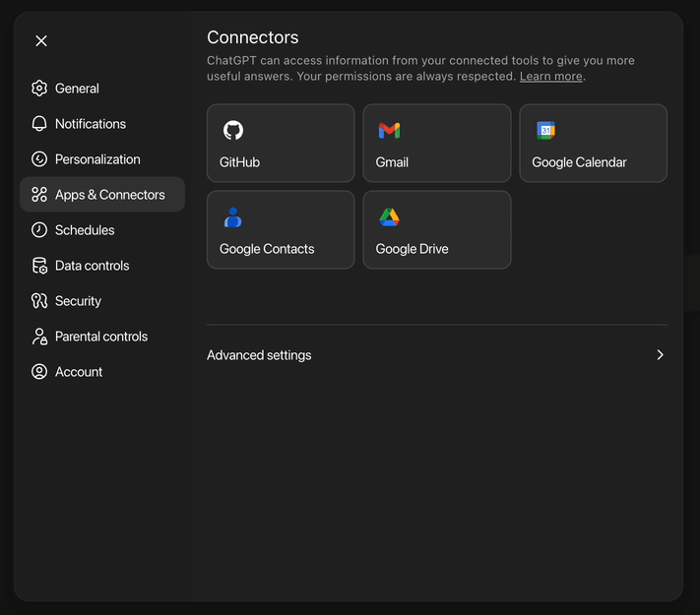Viewport: 700px width, 615px height.
Task: Click the Security key icon
Action: 39,301
